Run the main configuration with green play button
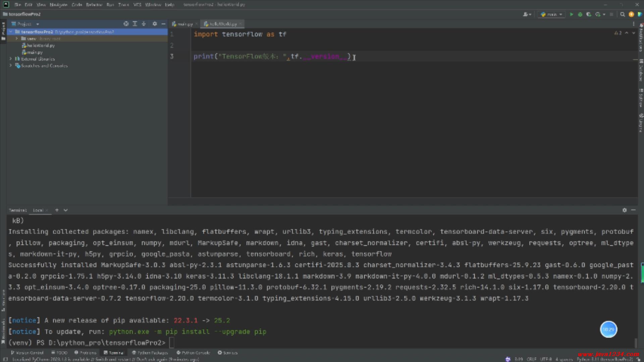The width and height of the screenshot is (644, 362). [572, 14]
